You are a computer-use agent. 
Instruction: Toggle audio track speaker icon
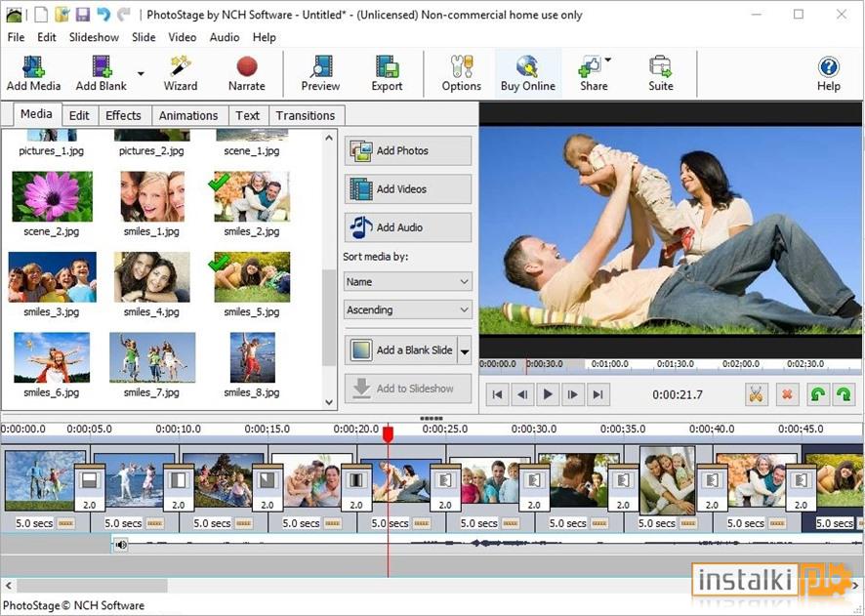pyautogui.click(x=121, y=545)
